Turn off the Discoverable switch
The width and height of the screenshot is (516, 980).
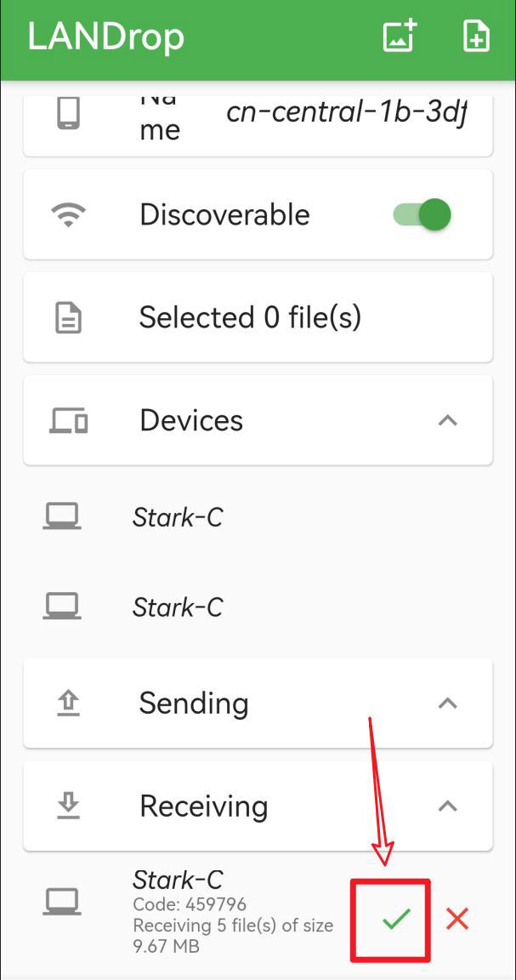pyautogui.click(x=422, y=215)
